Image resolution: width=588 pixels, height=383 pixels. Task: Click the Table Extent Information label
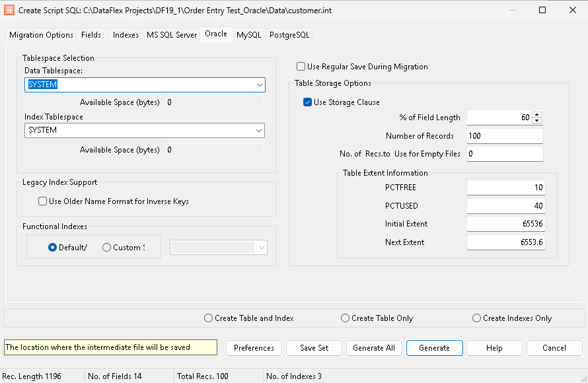(x=385, y=173)
